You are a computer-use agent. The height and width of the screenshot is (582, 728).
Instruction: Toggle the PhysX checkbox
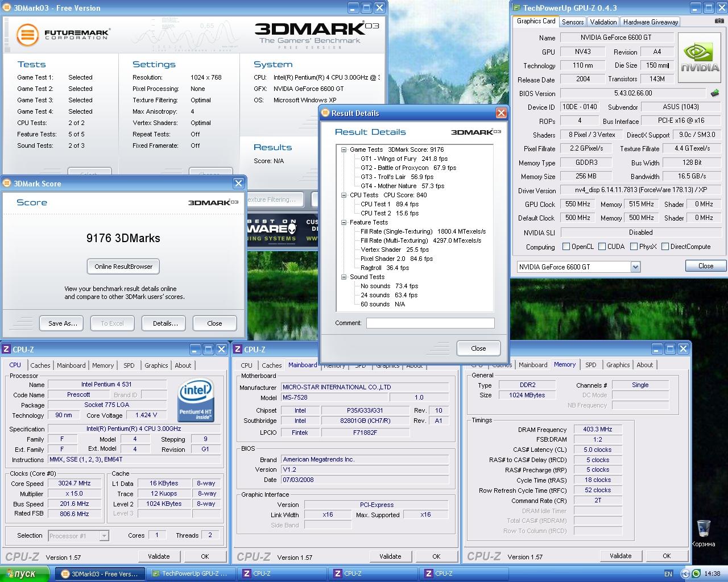click(633, 247)
